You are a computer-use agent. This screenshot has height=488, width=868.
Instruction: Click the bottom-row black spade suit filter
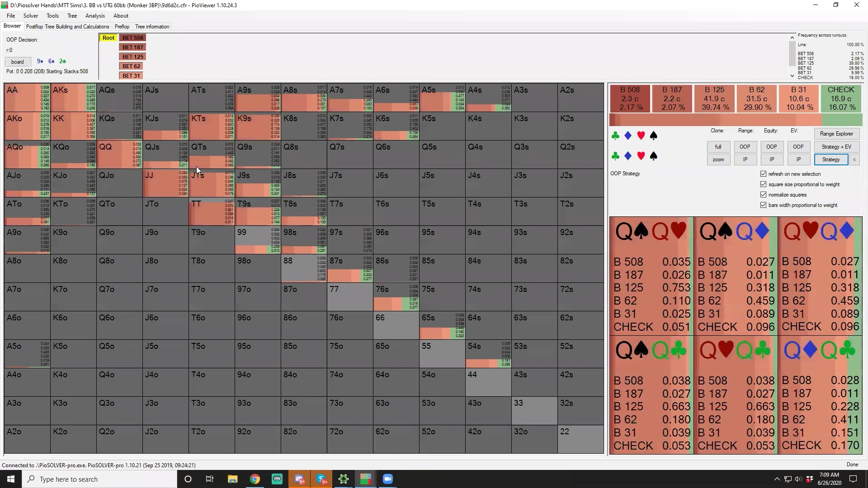pos(653,156)
